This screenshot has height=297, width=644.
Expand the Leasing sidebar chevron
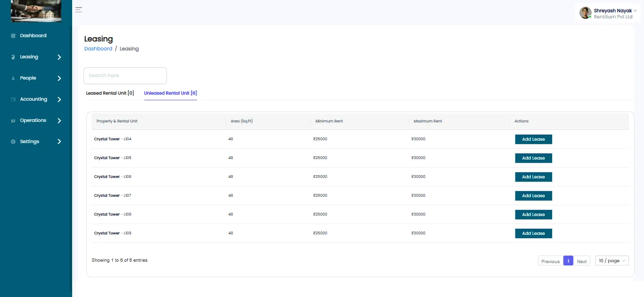pyautogui.click(x=59, y=57)
